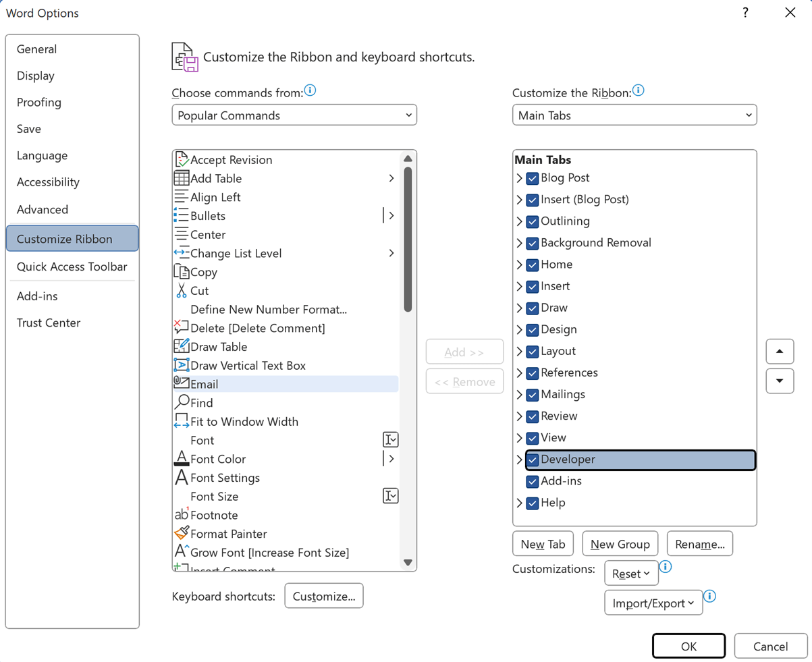Open the Display options category
The image size is (812, 662).
[72, 76]
